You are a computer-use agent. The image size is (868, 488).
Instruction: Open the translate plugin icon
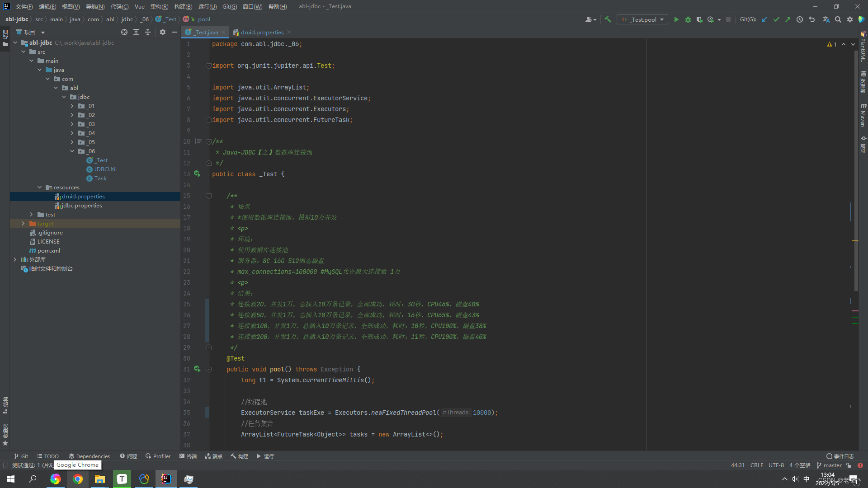(826, 19)
